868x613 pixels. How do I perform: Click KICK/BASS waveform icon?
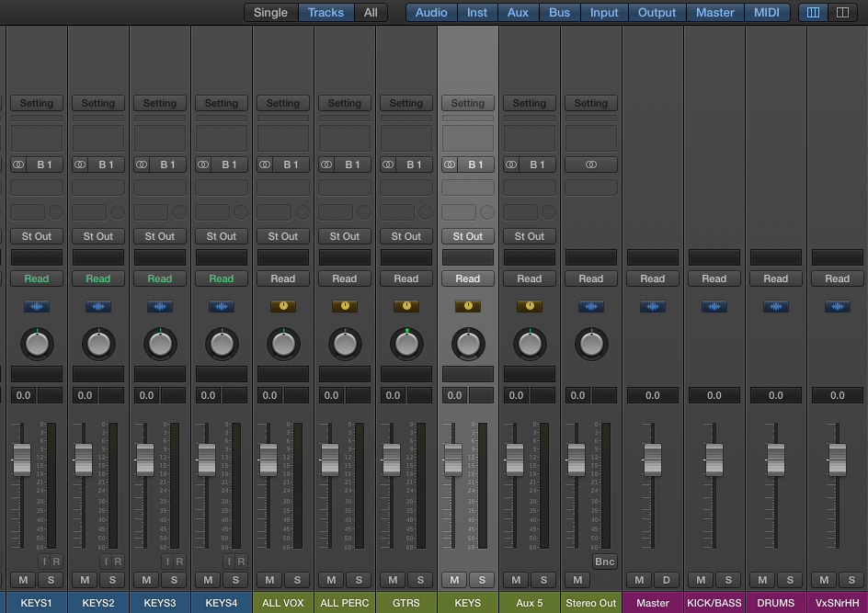click(714, 306)
